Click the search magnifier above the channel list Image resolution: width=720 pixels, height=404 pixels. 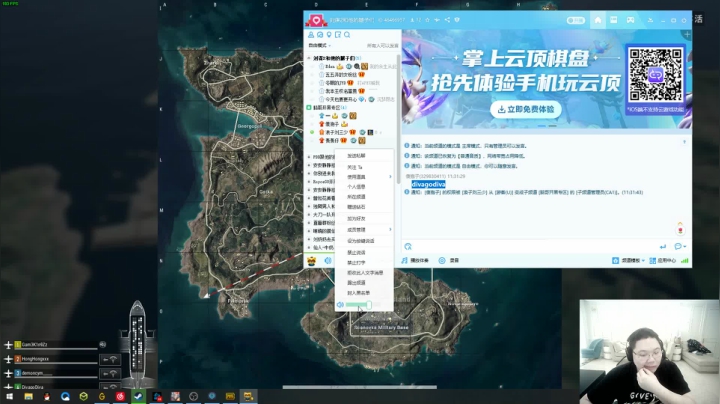tap(347, 35)
